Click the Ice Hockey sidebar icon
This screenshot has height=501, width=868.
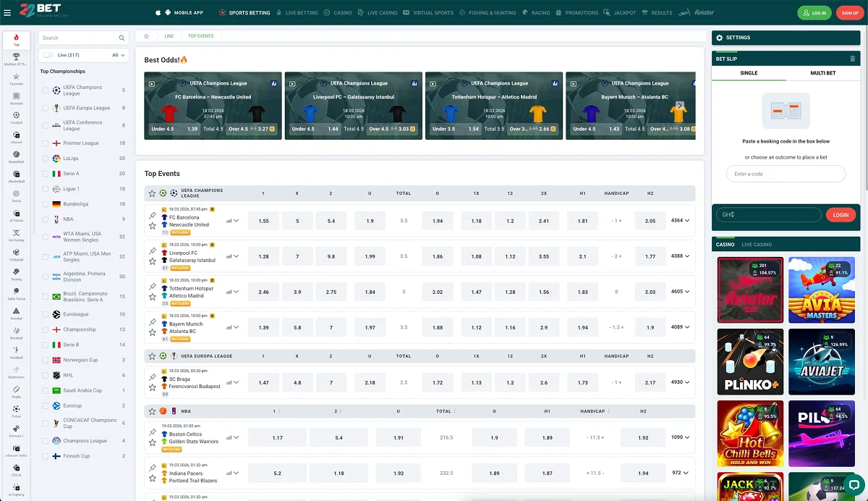(16, 232)
